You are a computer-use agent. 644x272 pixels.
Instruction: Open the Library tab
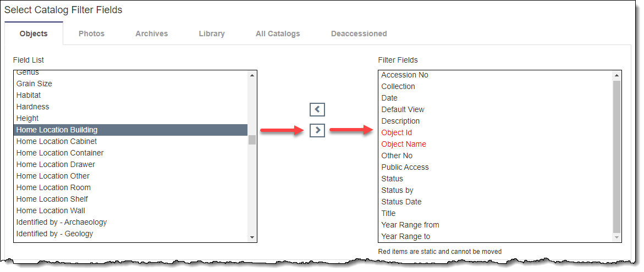(x=212, y=34)
